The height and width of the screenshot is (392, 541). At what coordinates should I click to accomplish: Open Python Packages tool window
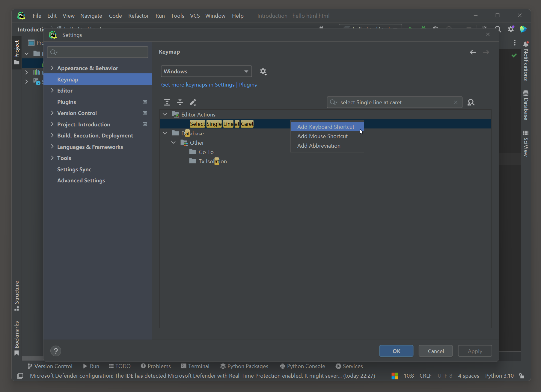click(x=244, y=366)
